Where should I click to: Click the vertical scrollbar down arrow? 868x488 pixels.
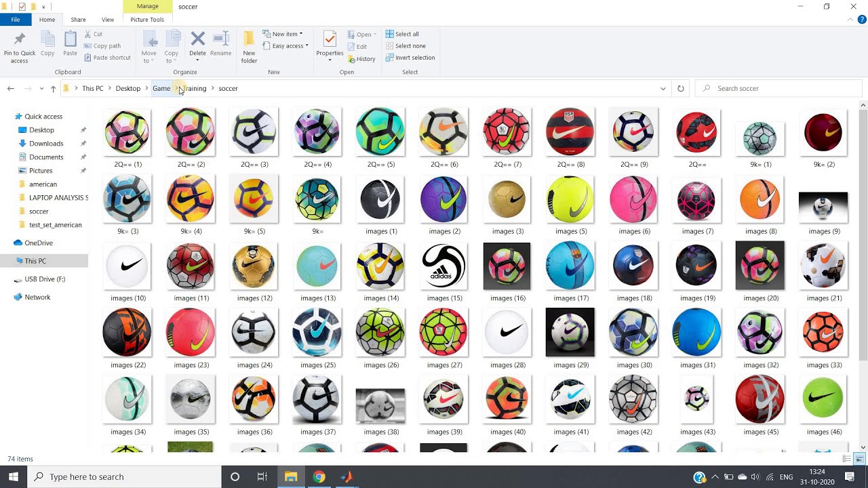click(x=863, y=447)
